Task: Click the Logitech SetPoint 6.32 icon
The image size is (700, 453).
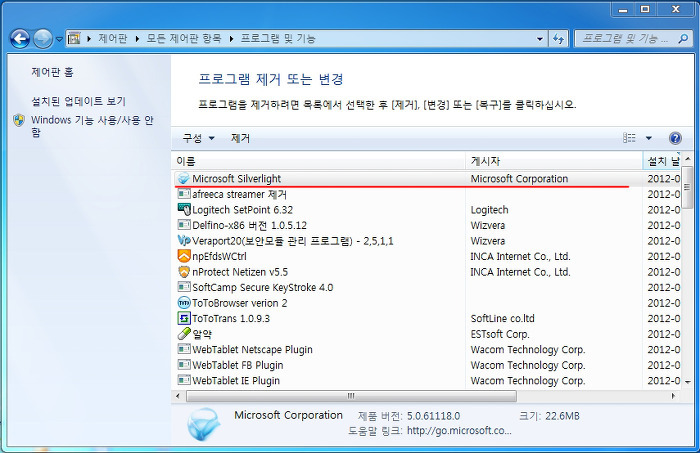Action: 183,210
